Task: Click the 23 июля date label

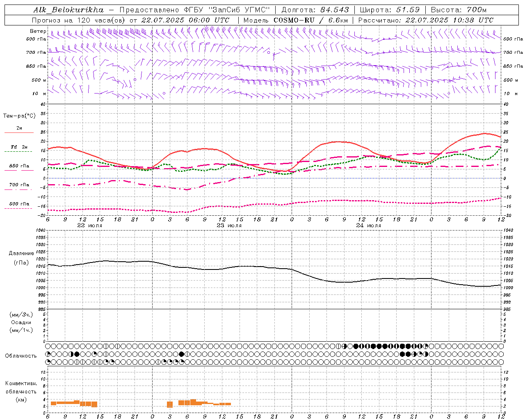Action: pos(229,226)
